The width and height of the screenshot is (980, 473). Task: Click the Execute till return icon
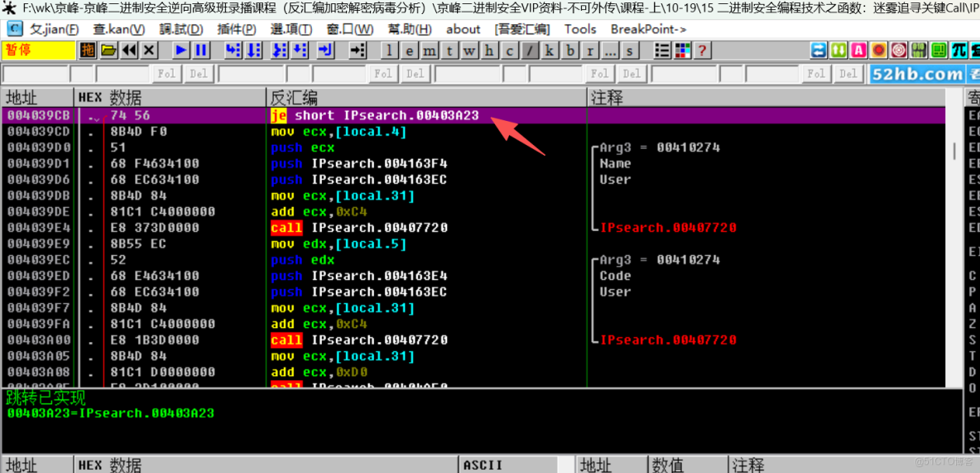[x=325, y=51]
